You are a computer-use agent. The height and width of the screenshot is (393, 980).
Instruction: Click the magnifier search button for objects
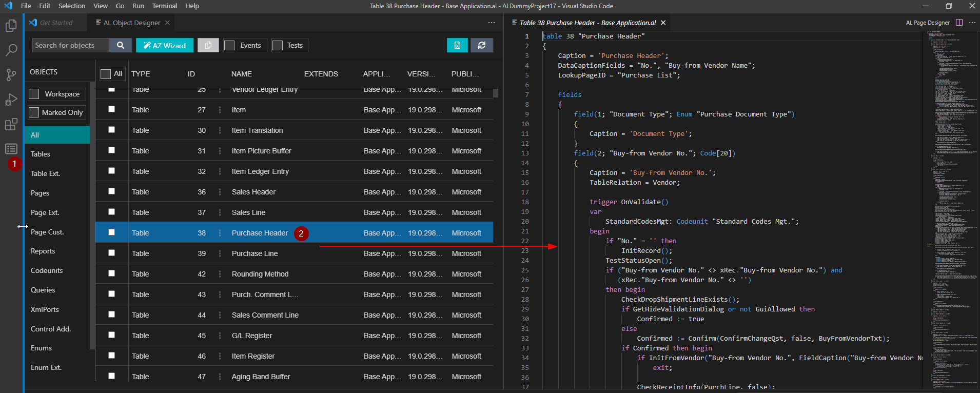121,45
